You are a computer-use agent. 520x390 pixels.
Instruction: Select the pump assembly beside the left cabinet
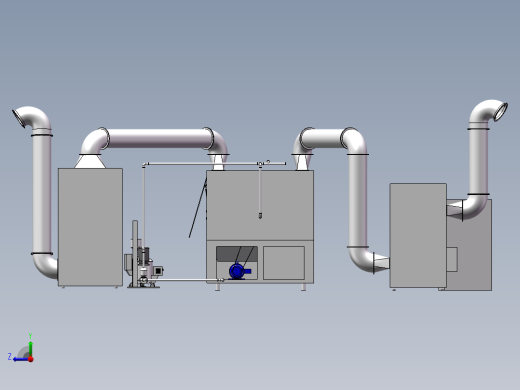pyautogui.click(x=143, y=263)
